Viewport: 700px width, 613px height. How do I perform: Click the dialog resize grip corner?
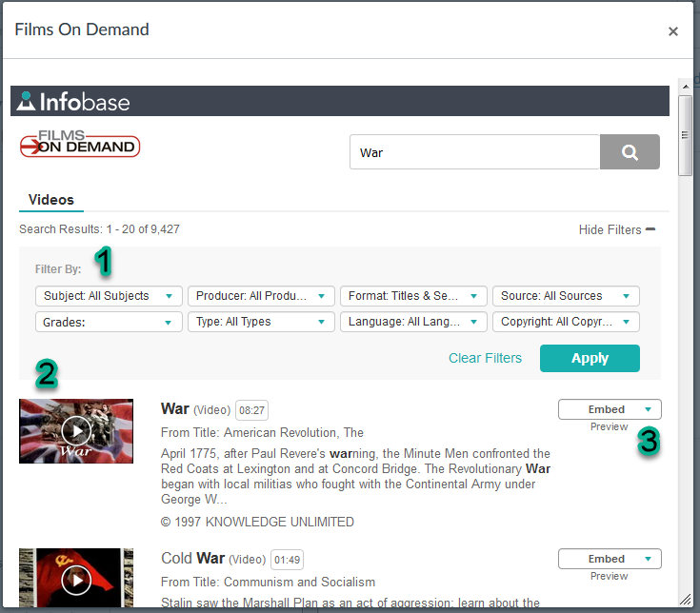(x=686, y=600)
